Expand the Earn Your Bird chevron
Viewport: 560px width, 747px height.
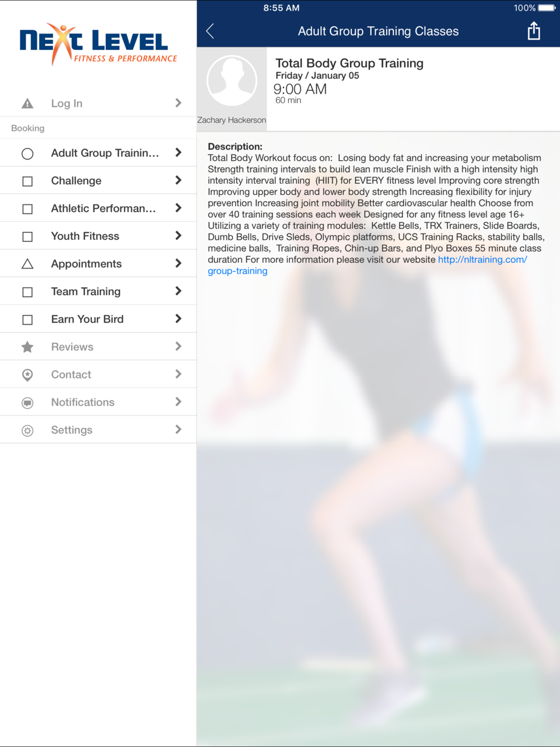(x=178, y=319)
